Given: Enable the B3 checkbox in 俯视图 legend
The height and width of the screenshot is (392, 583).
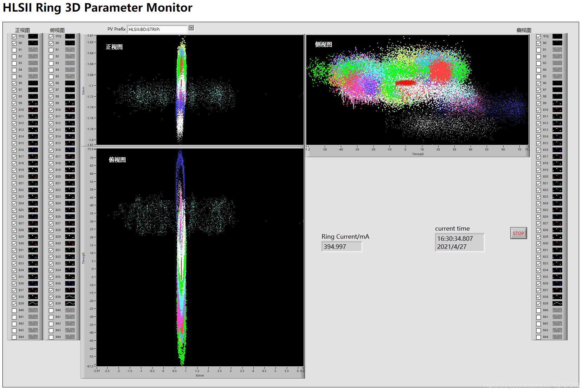Looking at the screenshot, I should (x=51, y=63).
